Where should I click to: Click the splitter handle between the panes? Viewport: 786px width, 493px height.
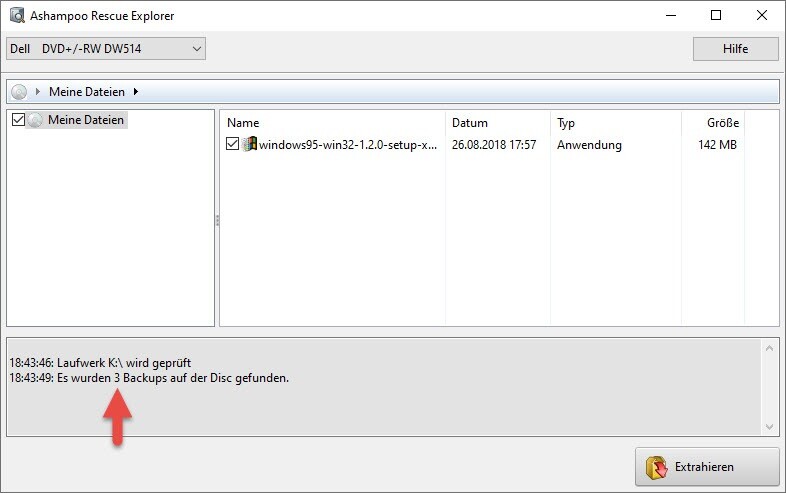(x=217, y=220)
